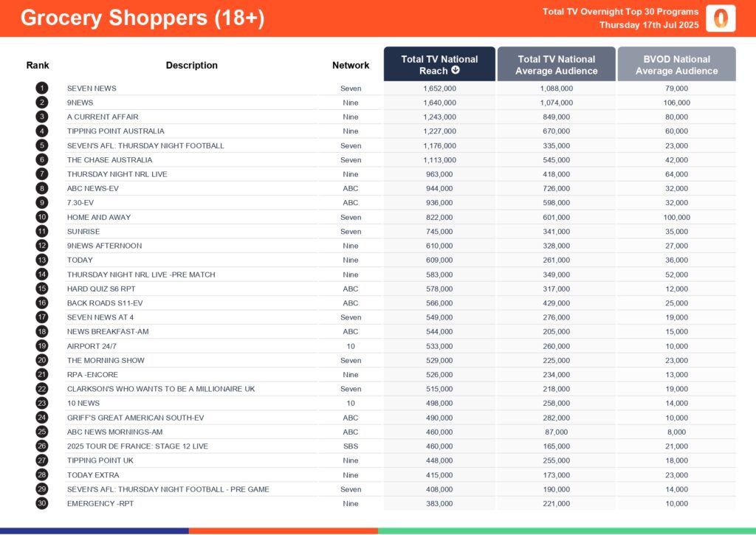Screen dimensions: 756x535
Task: Click the Grocery Shoppers (18+) title
Action: [x=142, y=18]
